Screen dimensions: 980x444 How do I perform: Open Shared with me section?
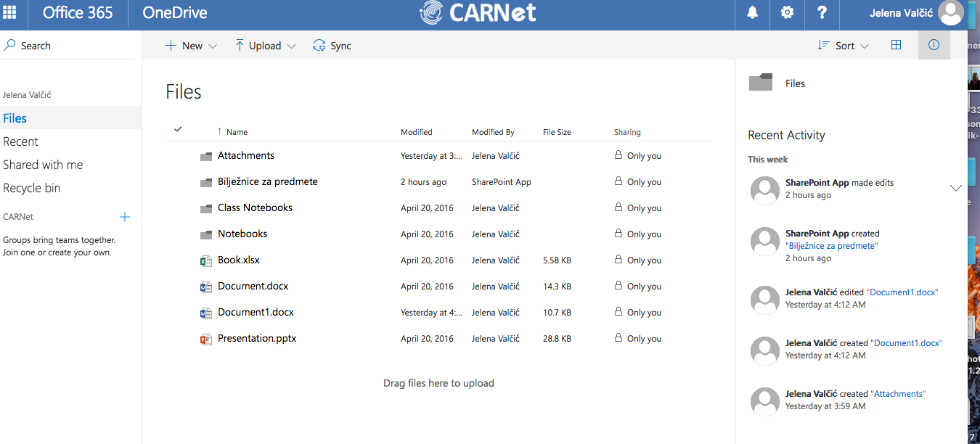click(x=43, y=165)
